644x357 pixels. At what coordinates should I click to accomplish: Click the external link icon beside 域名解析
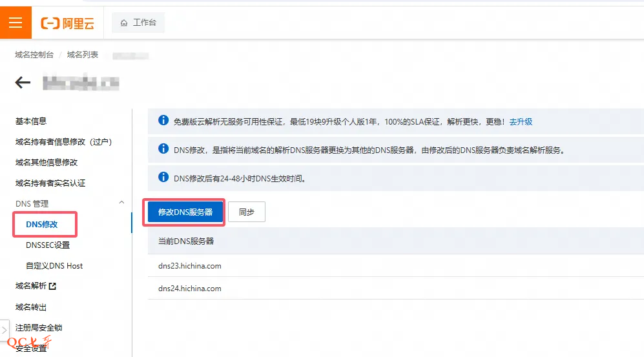(52, 286)
